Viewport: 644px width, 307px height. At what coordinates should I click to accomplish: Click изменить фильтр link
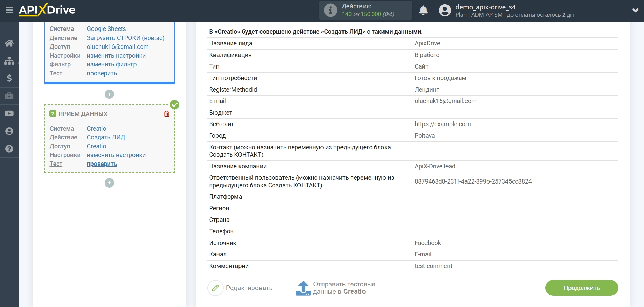click(111, 64)
